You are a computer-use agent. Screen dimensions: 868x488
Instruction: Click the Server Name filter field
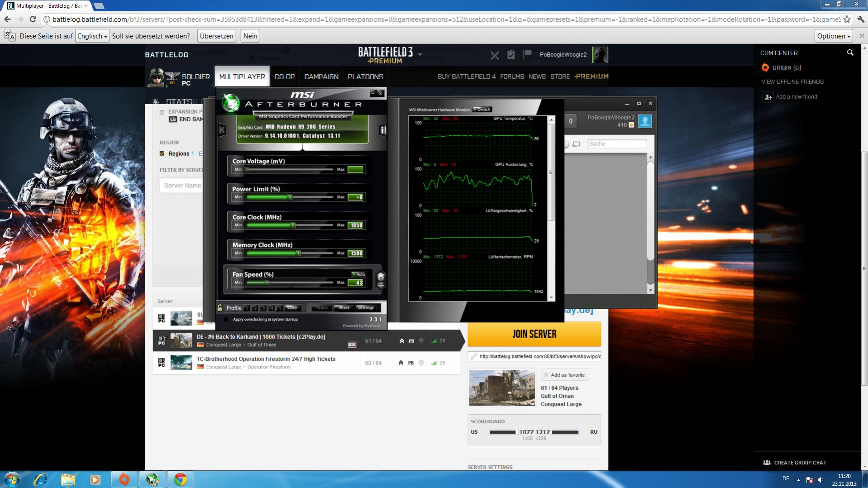click(x=181, y=186)
